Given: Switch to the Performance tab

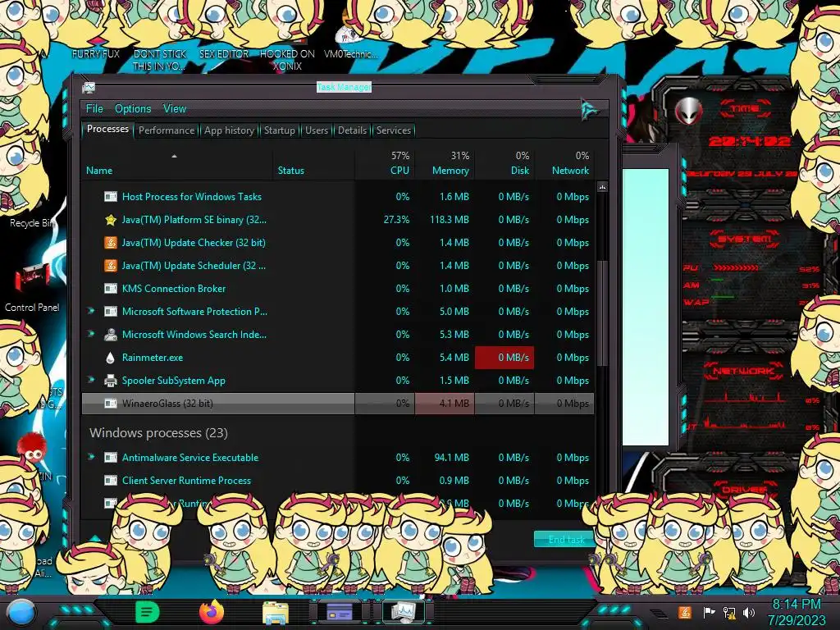Looking at the screenshot, I should pos(167,130).
